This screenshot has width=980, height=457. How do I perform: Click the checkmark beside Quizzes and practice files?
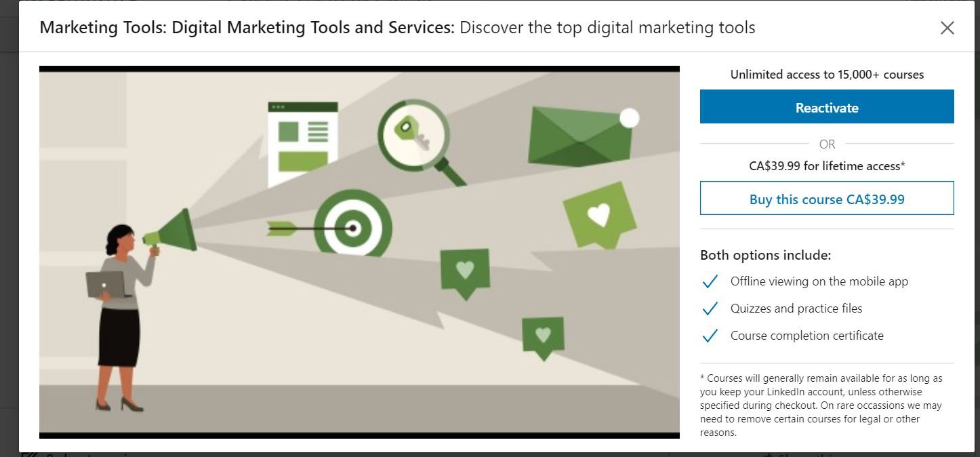[710, 309]
